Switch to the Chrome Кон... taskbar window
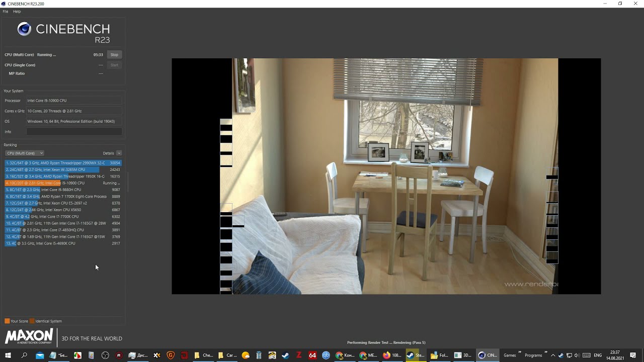The width and height of the screenshot is (644, 362). 345,355
